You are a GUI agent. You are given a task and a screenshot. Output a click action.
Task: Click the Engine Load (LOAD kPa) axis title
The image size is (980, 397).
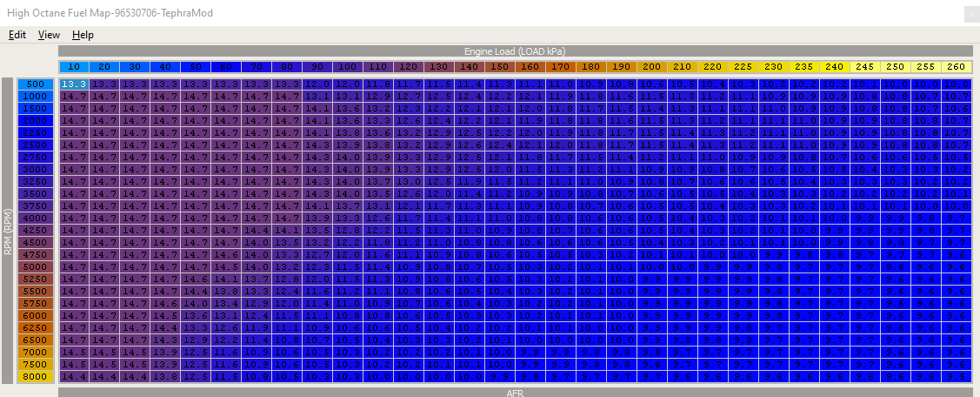[x=515, y=51]
